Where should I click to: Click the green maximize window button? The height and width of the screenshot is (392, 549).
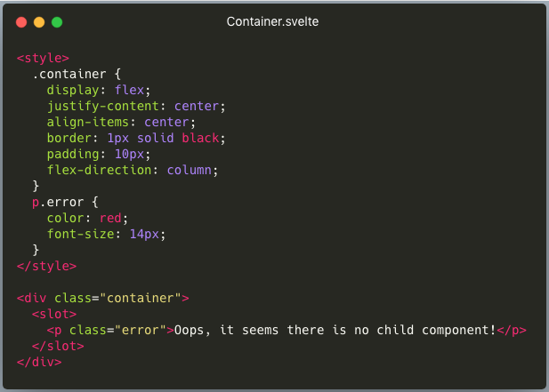(x=57, y=22)
